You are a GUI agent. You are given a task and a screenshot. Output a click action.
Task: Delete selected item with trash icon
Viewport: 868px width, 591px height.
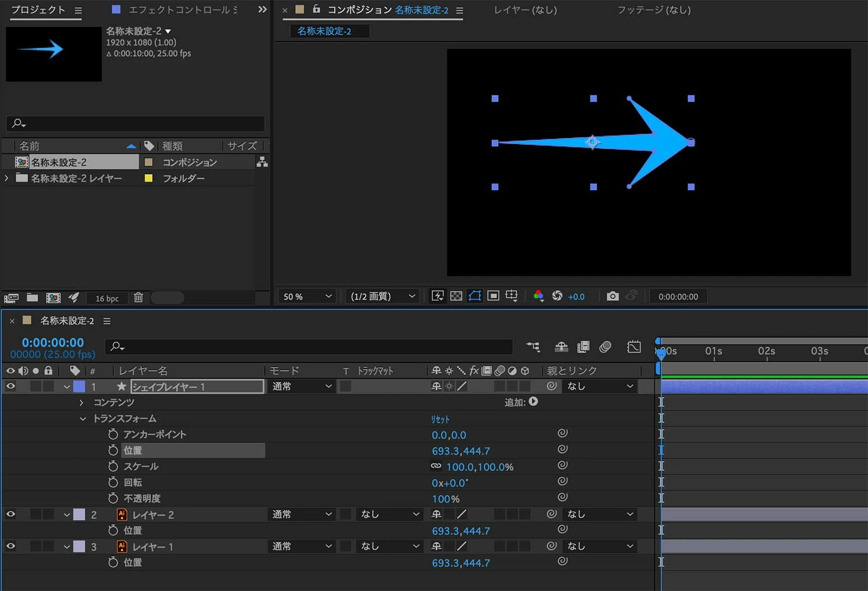click(x=139, y=297)
